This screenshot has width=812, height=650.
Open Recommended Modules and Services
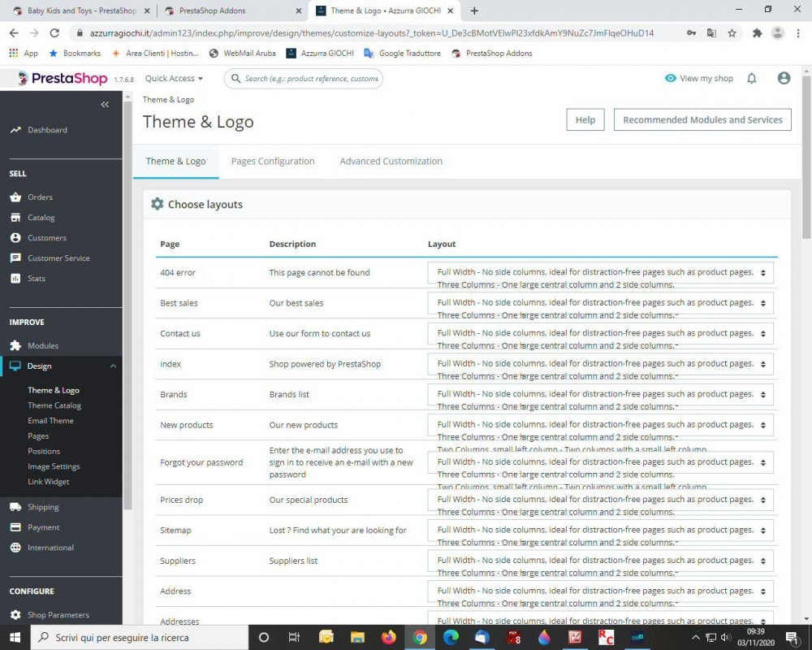702,119
